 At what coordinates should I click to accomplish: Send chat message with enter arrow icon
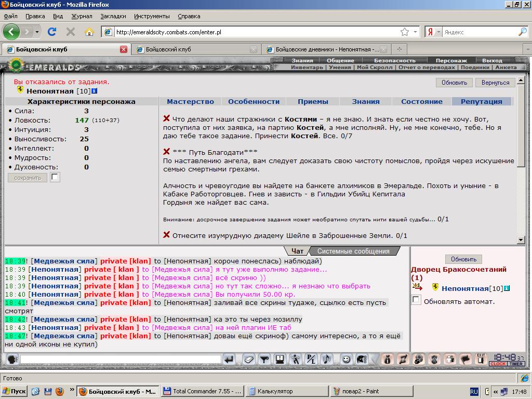[x=230, y=360]
